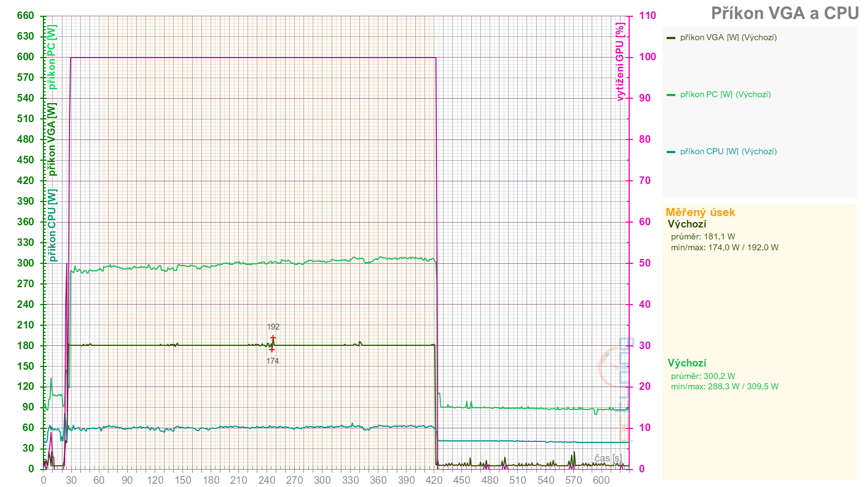This screenshot has height=487, width=868.
Task: Click VGA min/max '174,0 W / 192,0 W'
Action: [743, 248]
